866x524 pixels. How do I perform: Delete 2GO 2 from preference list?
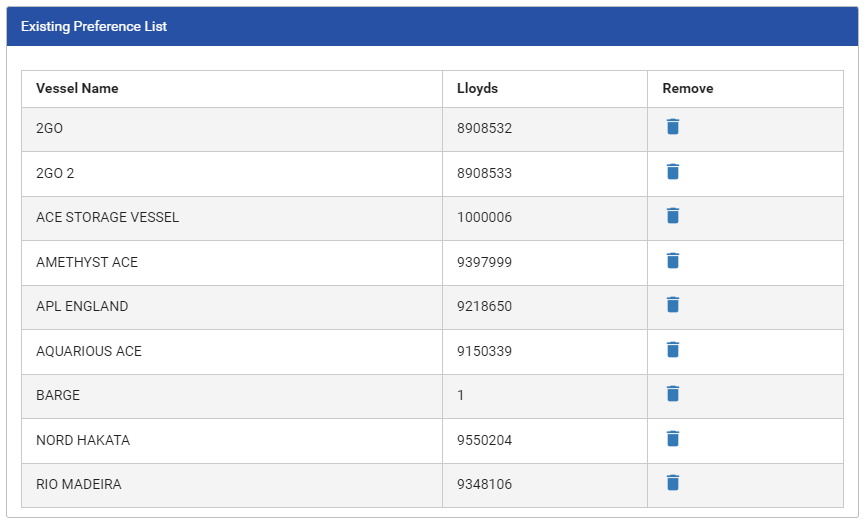[x=673, y=172]
